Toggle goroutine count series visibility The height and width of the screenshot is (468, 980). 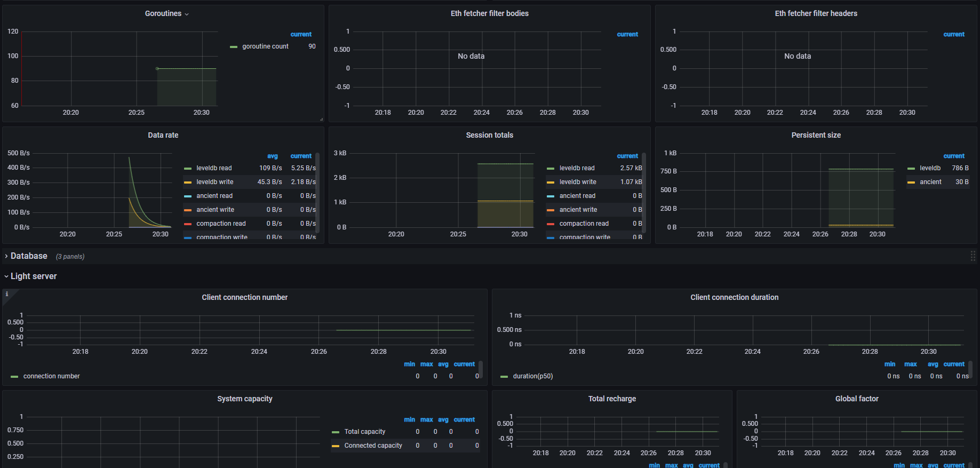pyautogui.click(x=265, y=46)
